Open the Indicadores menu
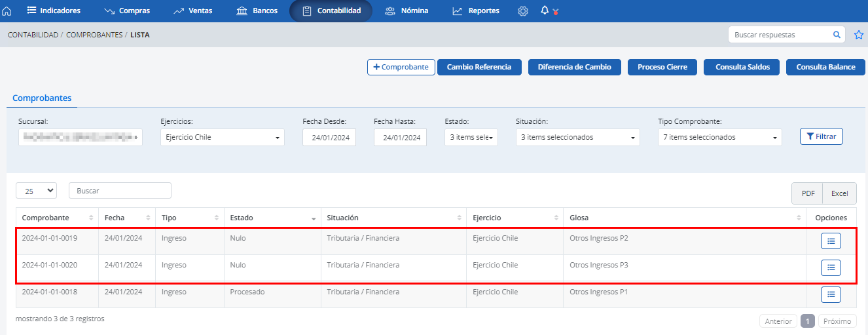Viewport: 868px width, 335px height. point(54,11)
